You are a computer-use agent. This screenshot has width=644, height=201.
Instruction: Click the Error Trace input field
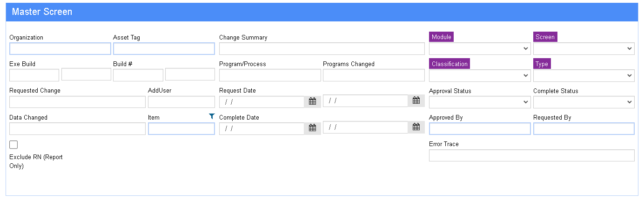click(x=532, y=155)
